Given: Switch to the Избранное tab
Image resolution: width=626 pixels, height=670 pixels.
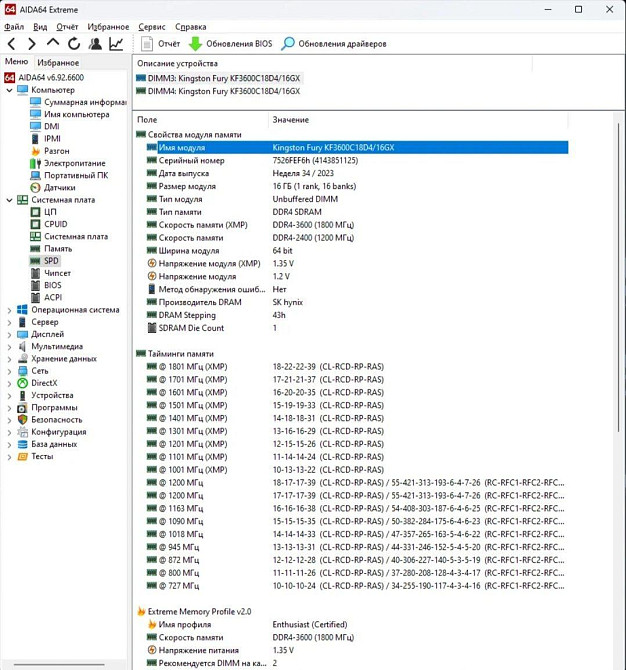Looking at the screenshot, I should click(x=58, y=62).
